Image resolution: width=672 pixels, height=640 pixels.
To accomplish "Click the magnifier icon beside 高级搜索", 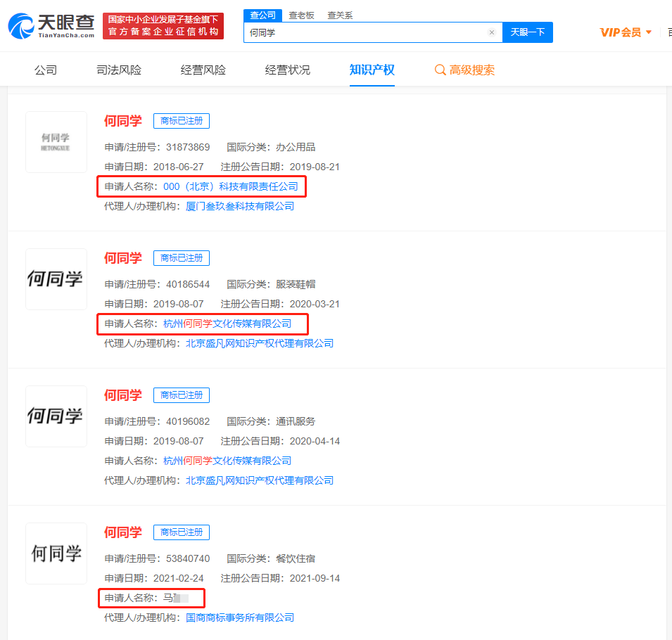I will (440, 70).
